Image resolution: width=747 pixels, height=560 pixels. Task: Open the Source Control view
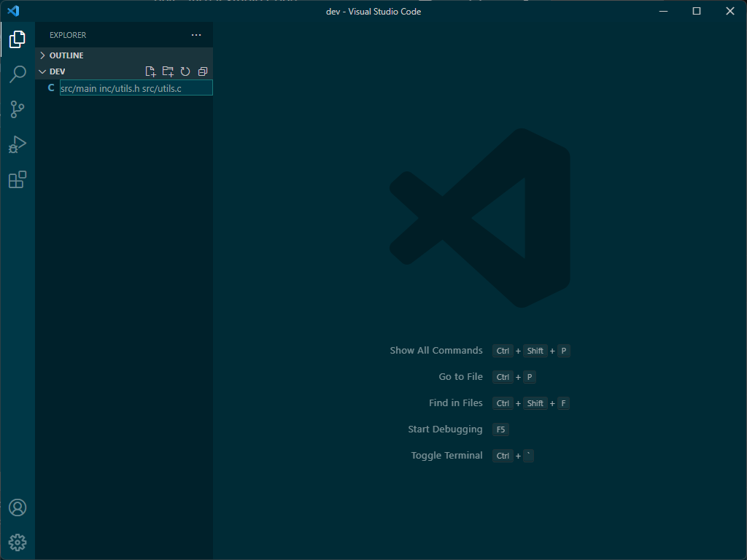(x=17, y=109)
